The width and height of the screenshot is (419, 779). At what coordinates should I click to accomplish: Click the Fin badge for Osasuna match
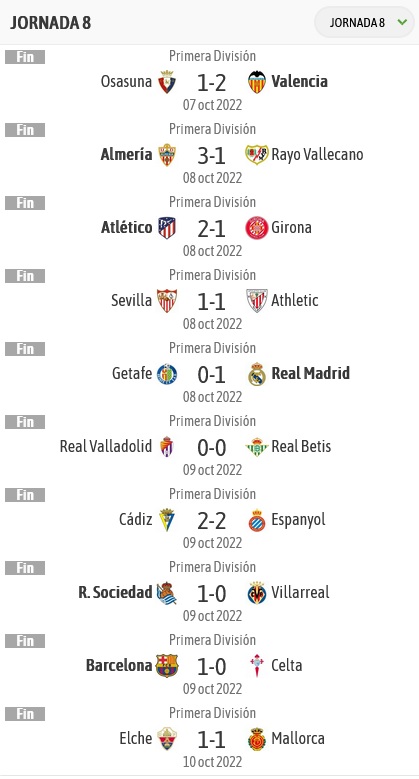coord(25,57)
